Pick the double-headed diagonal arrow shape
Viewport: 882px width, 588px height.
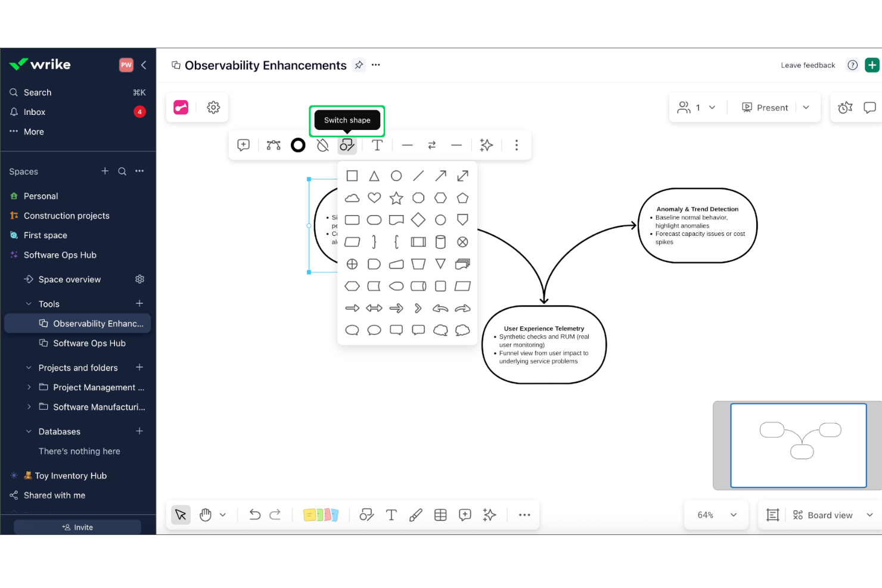coord(462,176)
